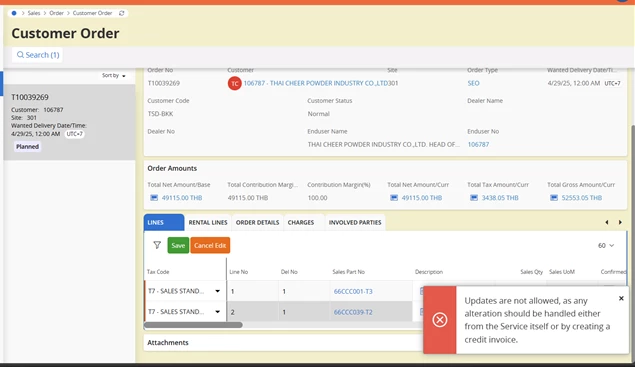Click Customer Order in the breadcrumb

[x=92, y=13]
